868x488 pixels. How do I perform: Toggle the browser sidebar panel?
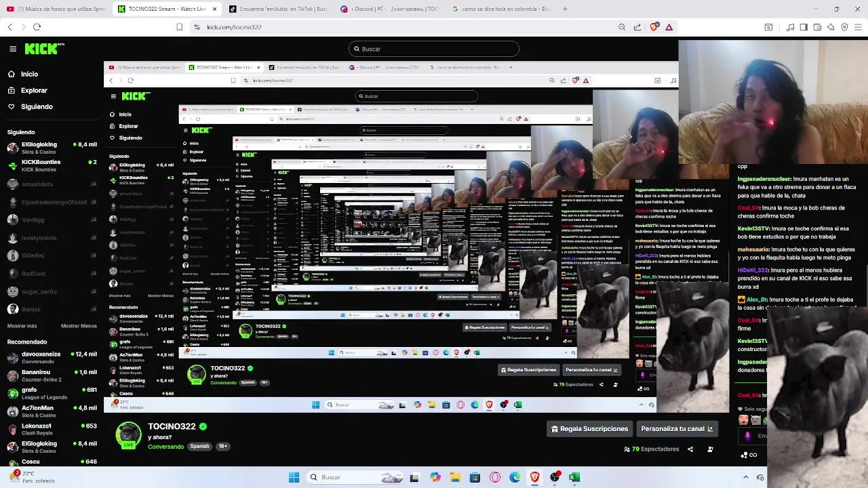point(804,27)
